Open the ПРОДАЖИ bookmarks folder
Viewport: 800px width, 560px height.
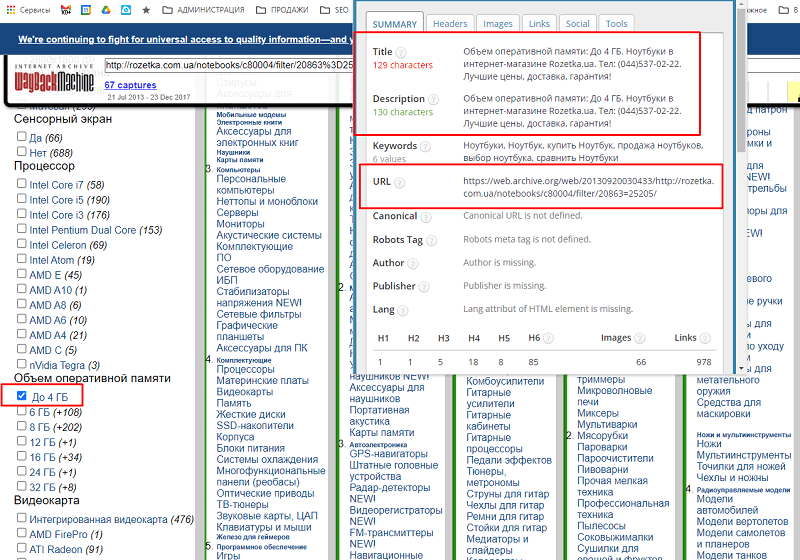[282, 10]
